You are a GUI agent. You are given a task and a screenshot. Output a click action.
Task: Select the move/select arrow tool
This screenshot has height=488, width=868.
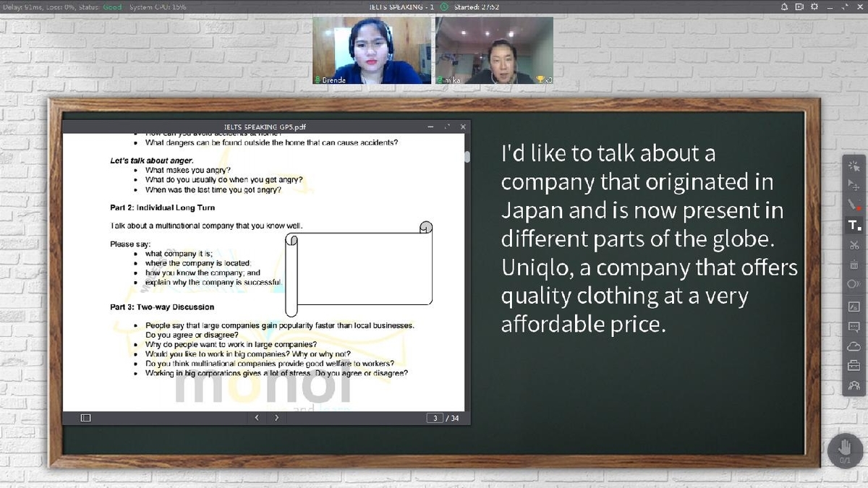[x=854, y=186]
